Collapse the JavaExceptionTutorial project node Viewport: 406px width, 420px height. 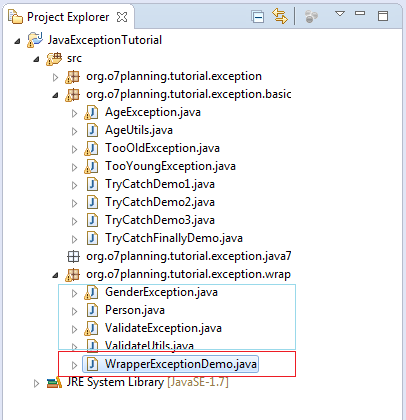coord(17,41)
